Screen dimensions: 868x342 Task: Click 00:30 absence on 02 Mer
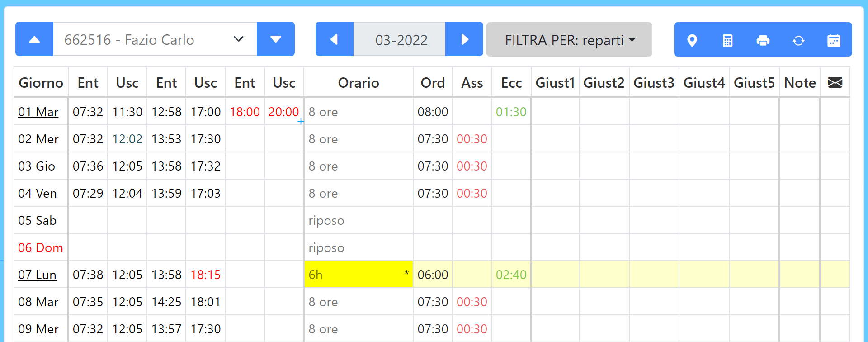(472, 139)
